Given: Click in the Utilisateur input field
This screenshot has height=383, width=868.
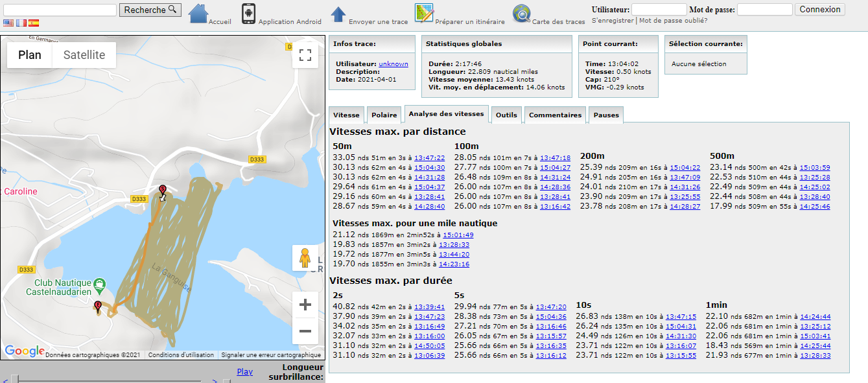Looking at the screenshot, I should [659, 10].
